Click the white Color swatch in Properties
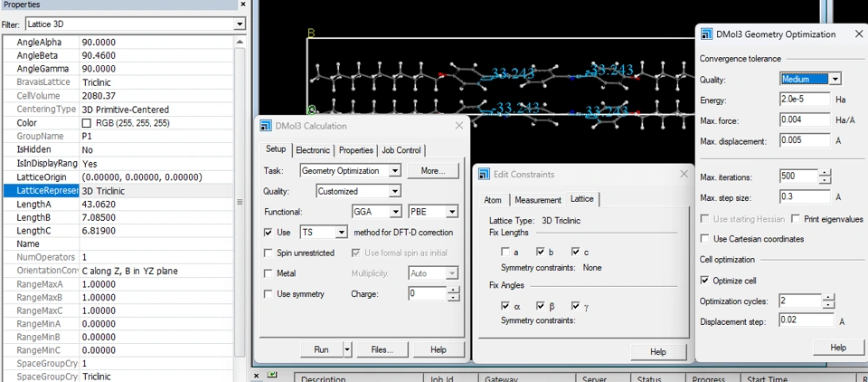Image resolution: width=868 pixels, height=382 pixels. 87,123
